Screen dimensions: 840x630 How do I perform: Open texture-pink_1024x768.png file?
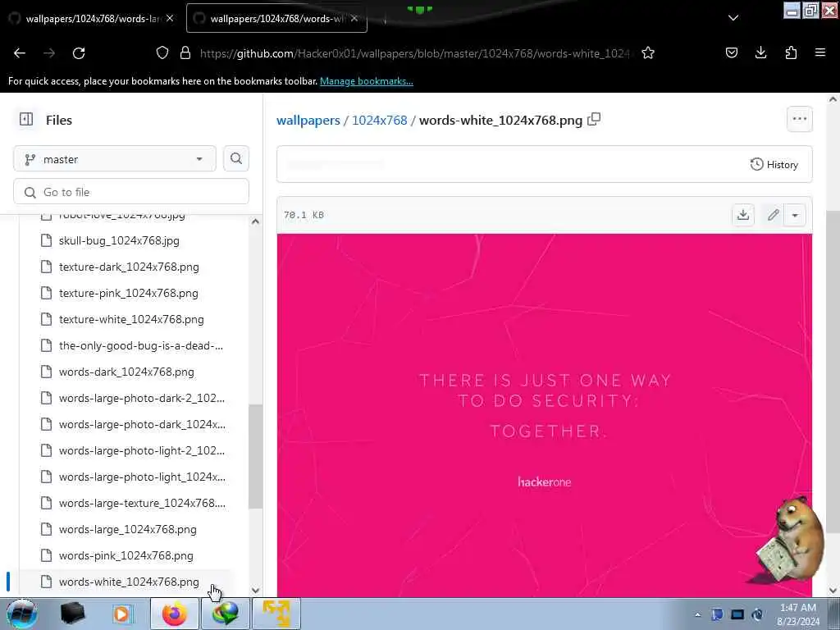coord(129,293)
